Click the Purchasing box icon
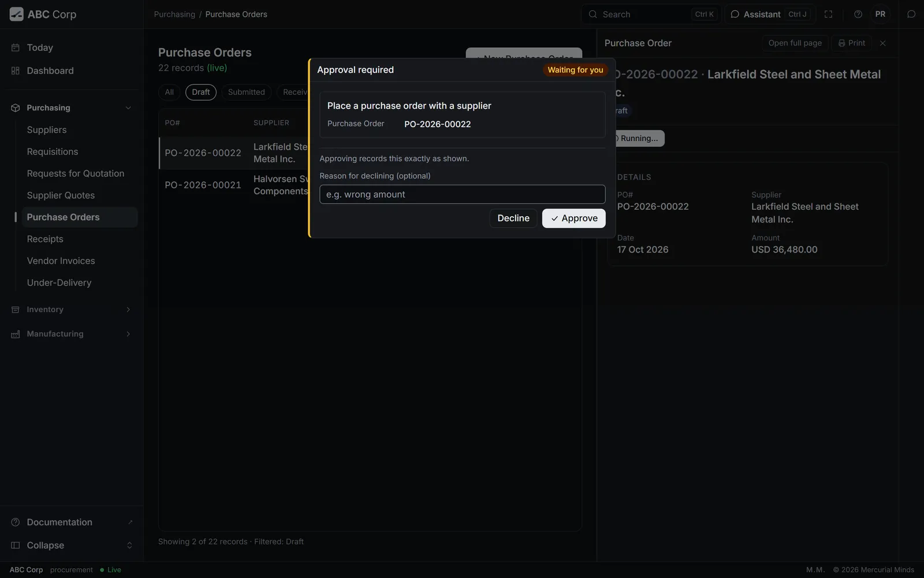The width and height of the screenshot is (924, 578). pyautogui.click(x=16, y=108)
